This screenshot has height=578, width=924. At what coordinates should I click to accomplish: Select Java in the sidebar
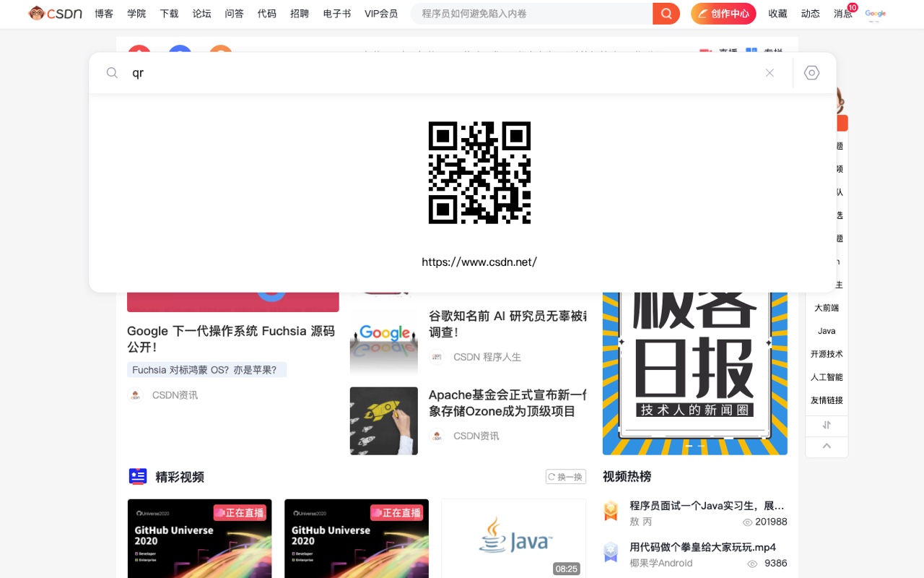[x=827, y=331]
